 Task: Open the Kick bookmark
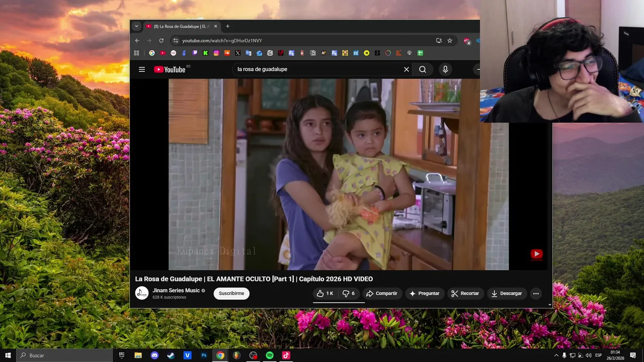point(206,53)
